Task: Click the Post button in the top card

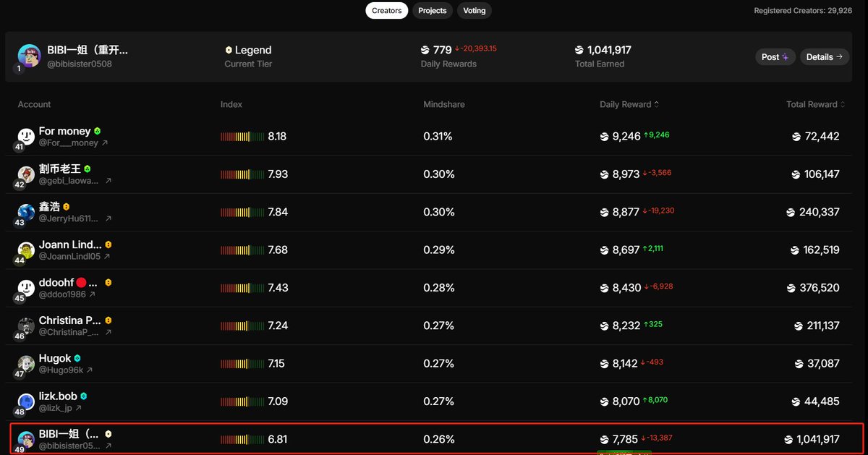Action: (775, 57)
